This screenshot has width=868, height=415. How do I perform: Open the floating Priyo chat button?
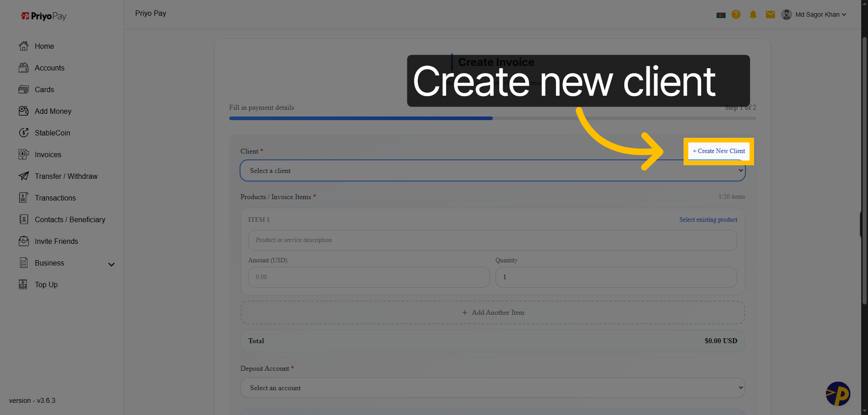click(x=838, y=394)
